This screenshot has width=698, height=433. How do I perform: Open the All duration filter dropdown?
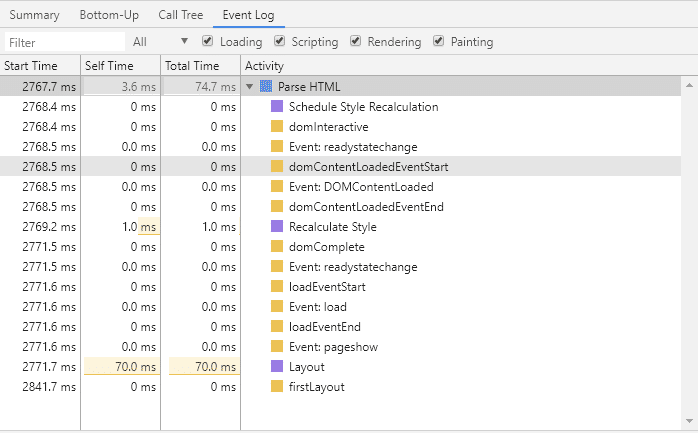[x=160, y=42]
